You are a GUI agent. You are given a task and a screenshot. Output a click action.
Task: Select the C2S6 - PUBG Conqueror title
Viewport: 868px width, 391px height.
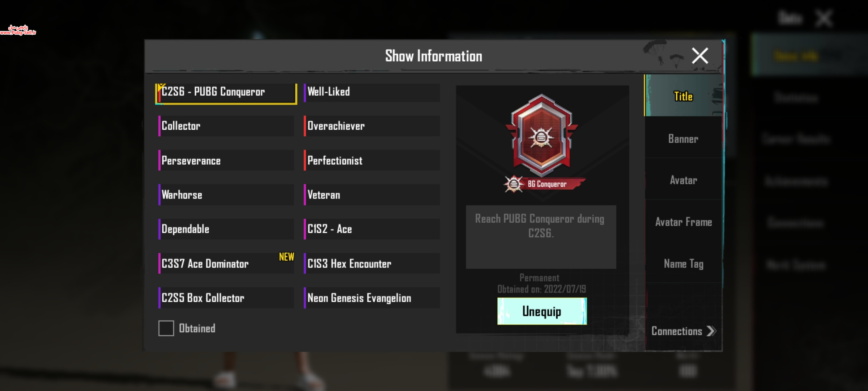coord(226,93)
